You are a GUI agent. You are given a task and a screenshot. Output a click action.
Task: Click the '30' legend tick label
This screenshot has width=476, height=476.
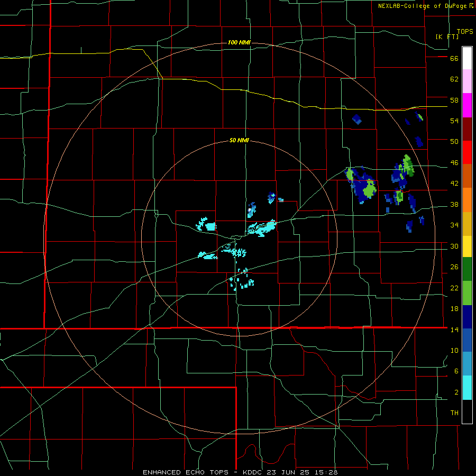pos(454,246)
